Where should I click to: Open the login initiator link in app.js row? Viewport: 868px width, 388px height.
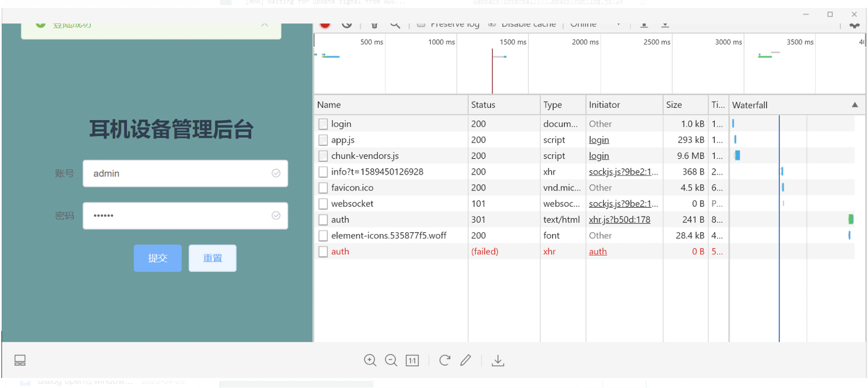599,140
